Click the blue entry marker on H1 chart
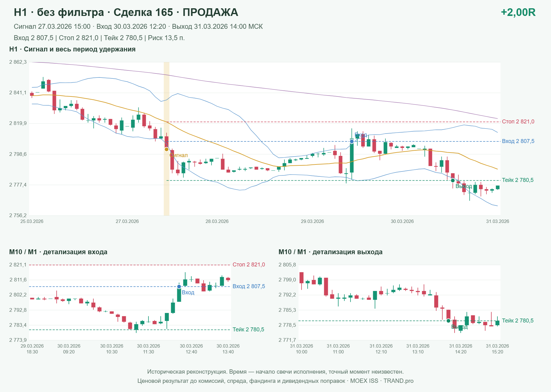The image size is (551, 392). click(352, 141)
